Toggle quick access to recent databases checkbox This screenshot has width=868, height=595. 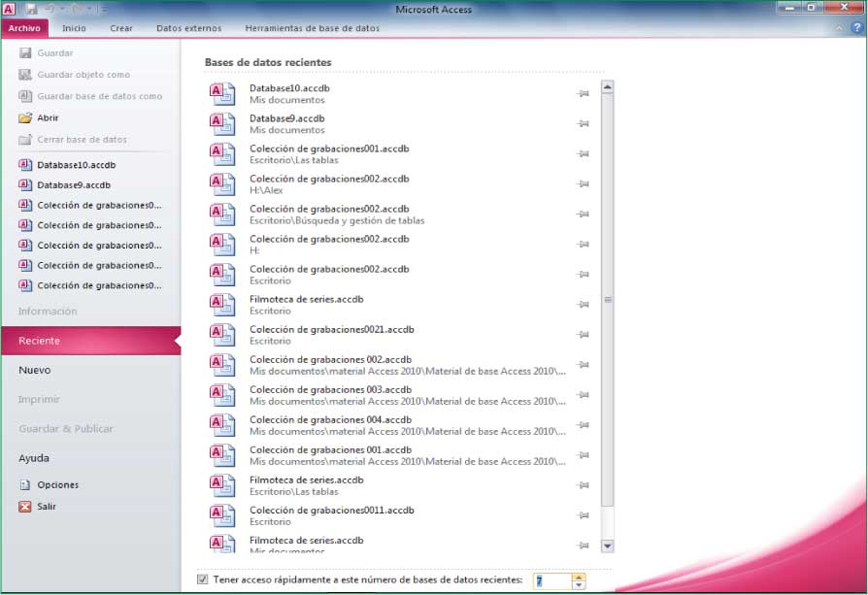tap(203, 579)
